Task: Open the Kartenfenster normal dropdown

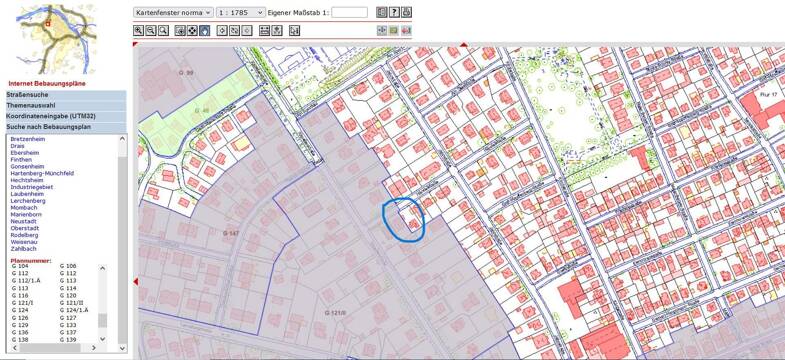Action: pos(173,13)
